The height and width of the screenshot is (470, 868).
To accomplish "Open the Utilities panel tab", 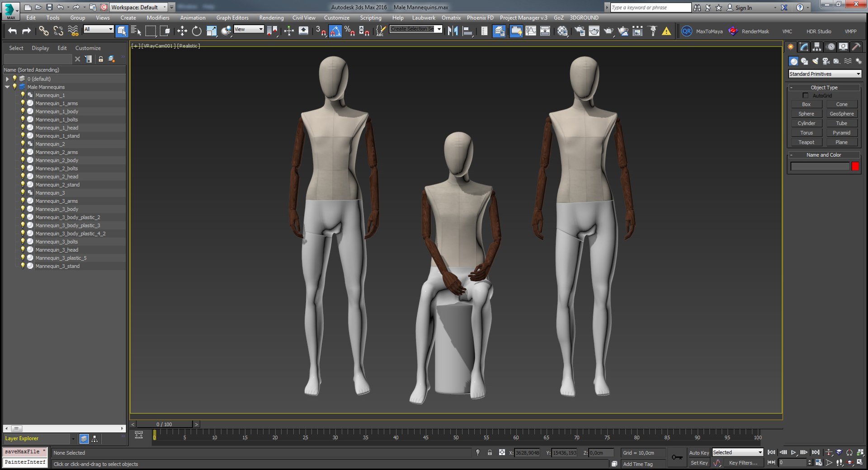I will point(856,47).
